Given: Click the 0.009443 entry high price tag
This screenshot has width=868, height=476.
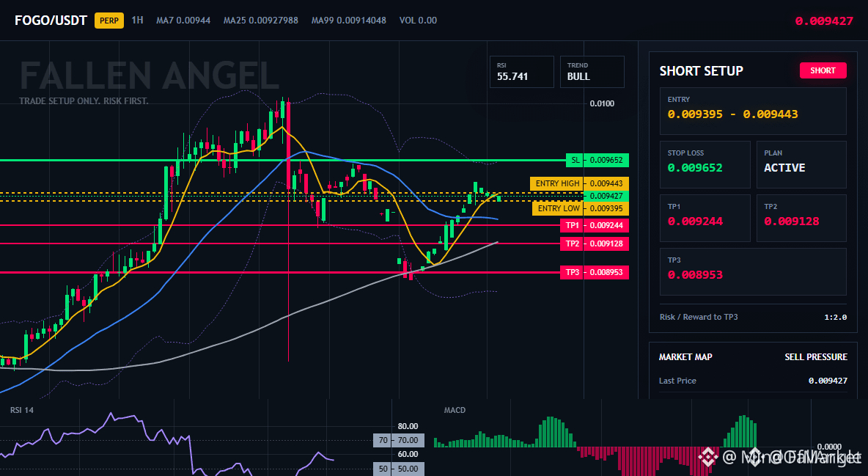Looking at the screenshot, I should 606,183.
